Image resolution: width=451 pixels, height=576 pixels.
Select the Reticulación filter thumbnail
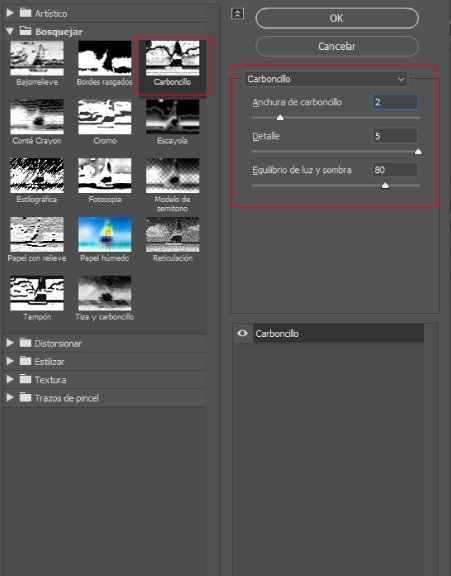point(173,234)
